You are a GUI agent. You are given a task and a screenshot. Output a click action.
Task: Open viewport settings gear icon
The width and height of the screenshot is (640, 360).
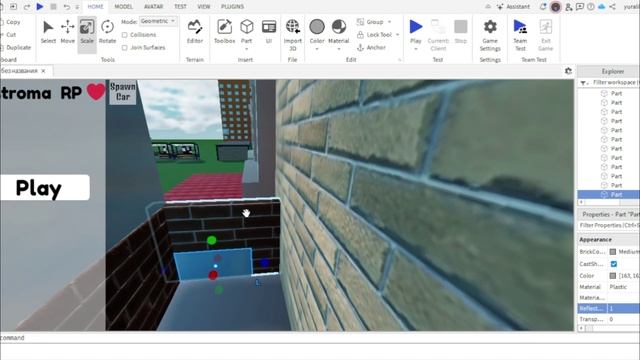568,71
